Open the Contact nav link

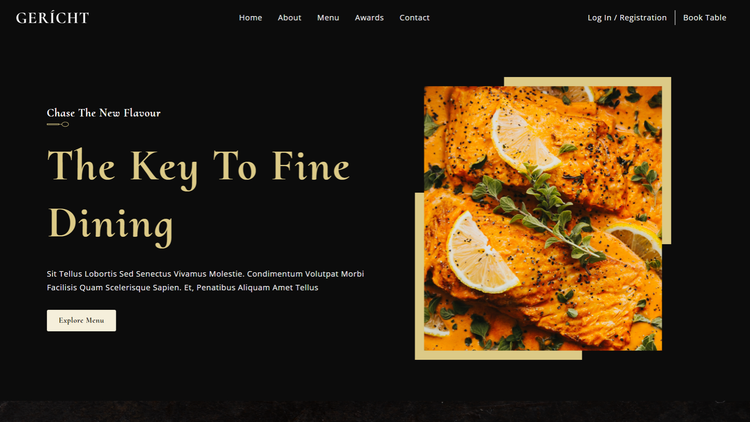(x=414, y=18)
